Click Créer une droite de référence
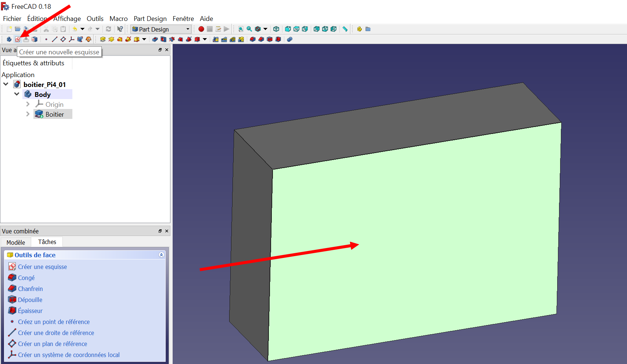Viewport: 627px width, 364px height. (x=56, y=333)
